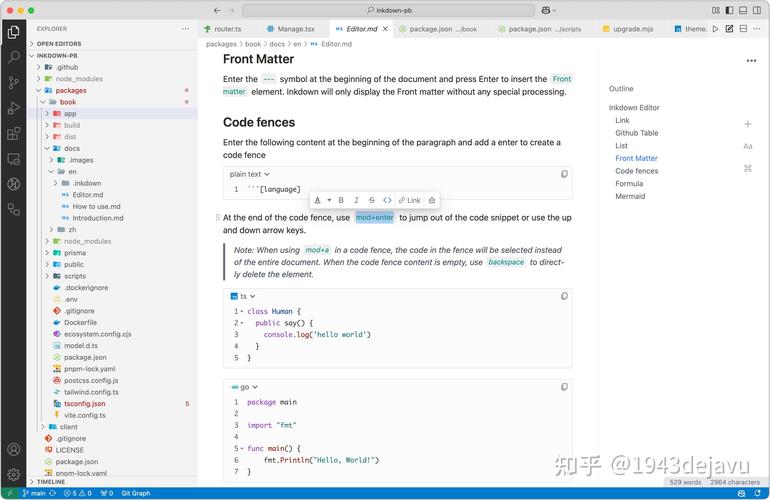This screenshot has width=770, height=500.
Task: Open tsconfig.json in the explorer
Action: [x=84, y=403]
